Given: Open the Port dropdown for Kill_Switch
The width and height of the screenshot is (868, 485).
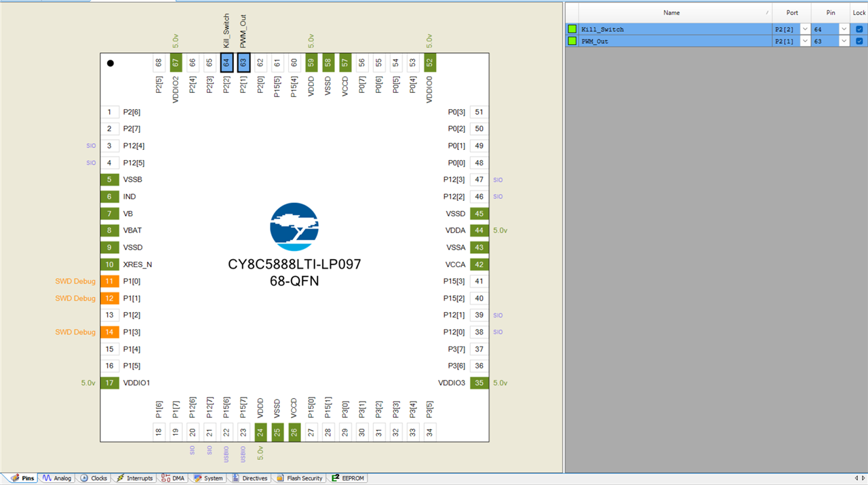Looking at the screenshot, I should tap(805, 29).
